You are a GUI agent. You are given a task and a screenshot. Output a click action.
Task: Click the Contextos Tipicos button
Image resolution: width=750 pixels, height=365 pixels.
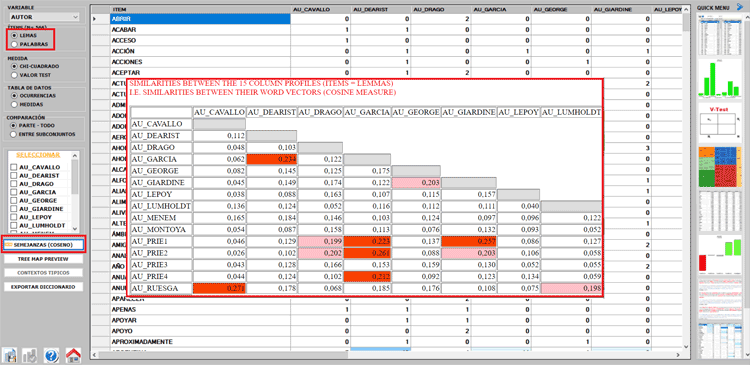(43, 273)
